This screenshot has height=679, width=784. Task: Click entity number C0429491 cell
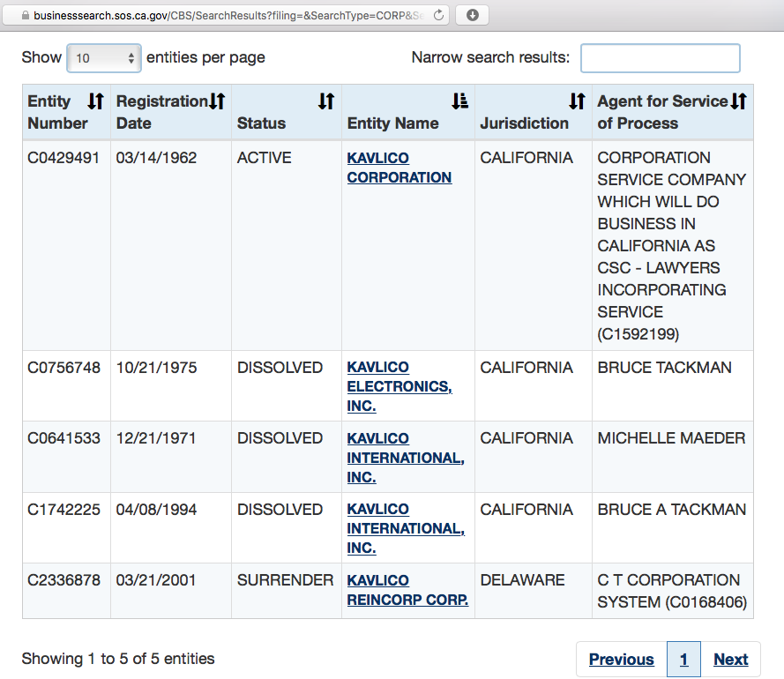tap(63, 158)
